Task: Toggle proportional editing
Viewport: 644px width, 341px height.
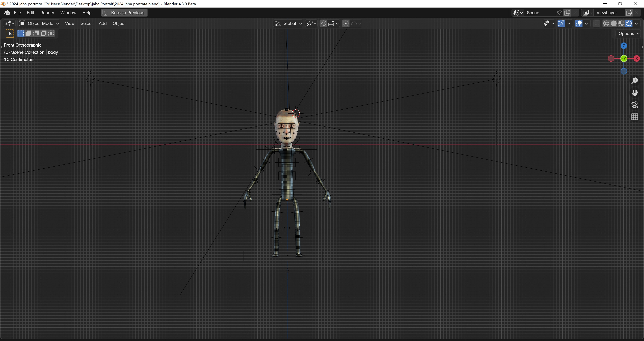Action: [x=345, y=23]
